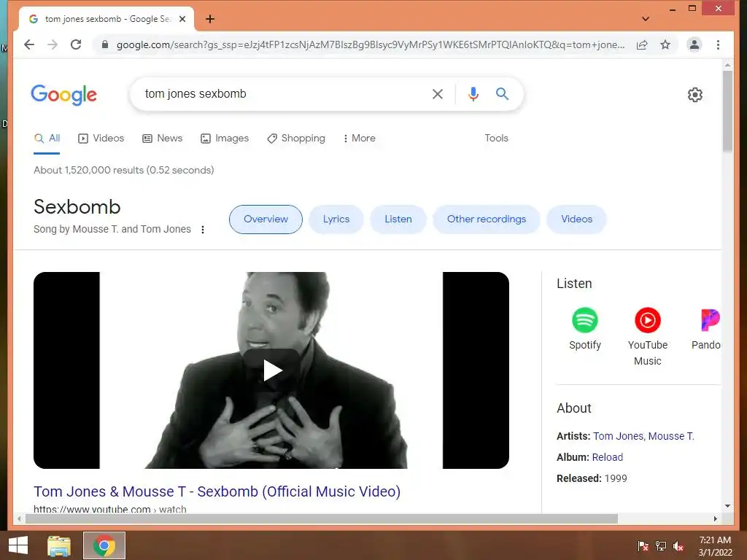Open the Reload album link

pyautogui.click(x=608, y=457)
